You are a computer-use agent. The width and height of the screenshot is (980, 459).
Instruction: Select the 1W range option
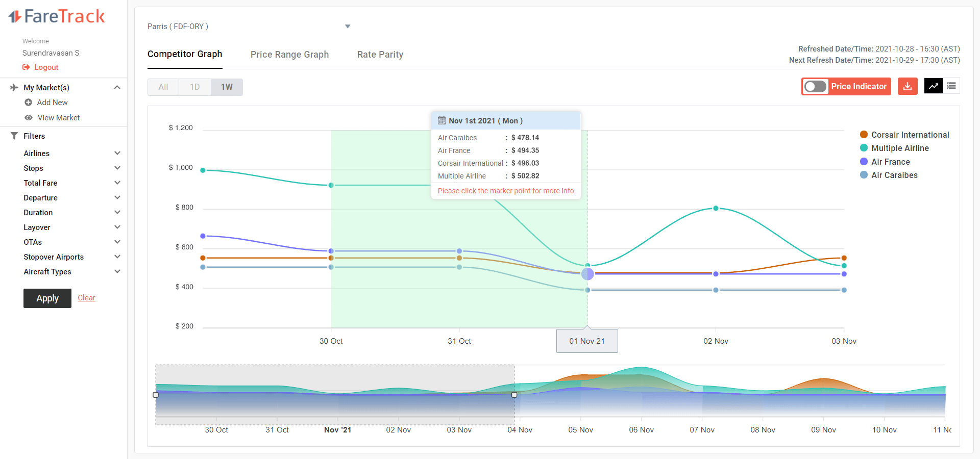[x=227, y=87]
